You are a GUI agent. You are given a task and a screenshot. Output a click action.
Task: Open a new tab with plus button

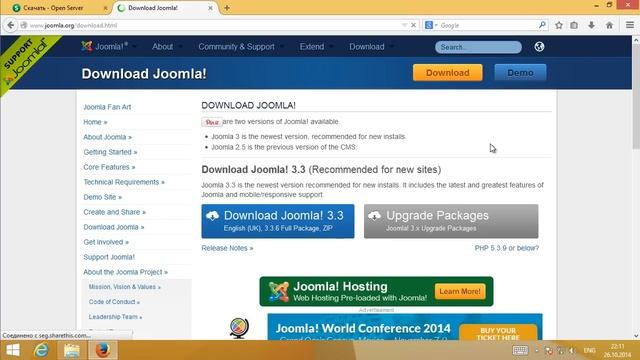227,8
